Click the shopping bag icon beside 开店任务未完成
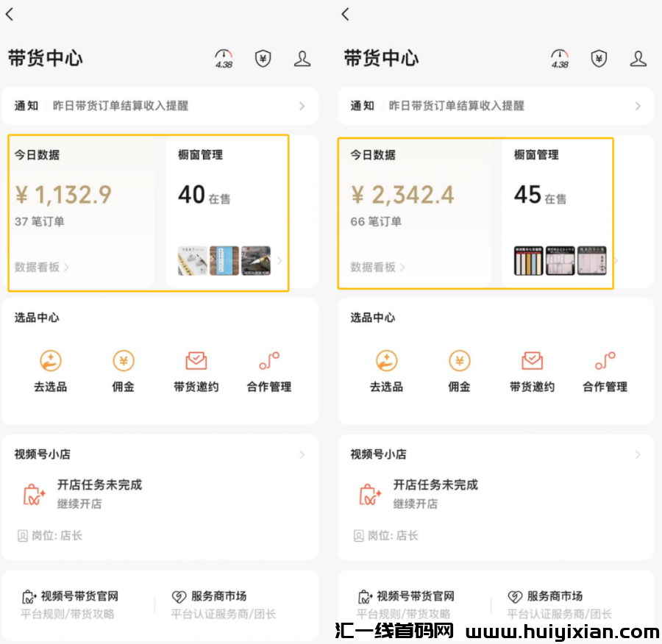 pyautogui.click(x=35, y=493)
